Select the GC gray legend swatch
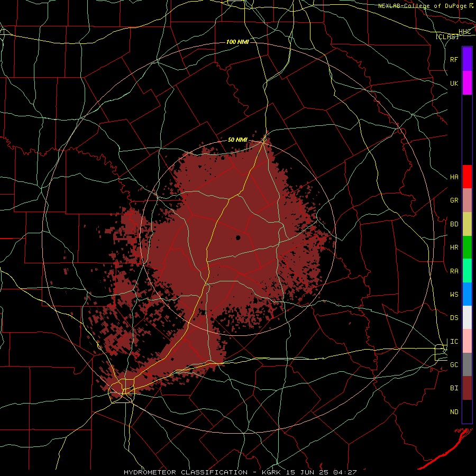476x476 pixels. [467, 364]
